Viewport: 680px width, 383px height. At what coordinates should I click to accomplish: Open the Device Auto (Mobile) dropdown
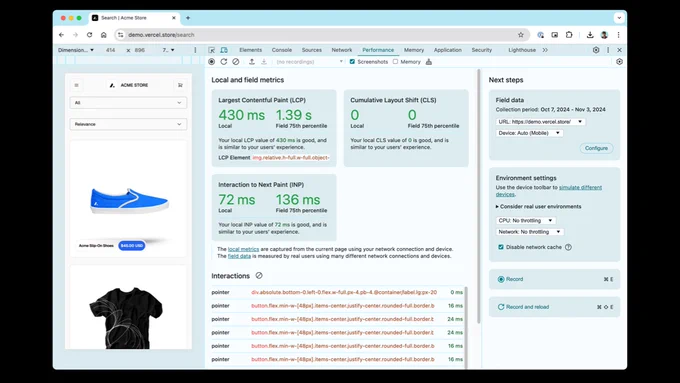[530, 133]
